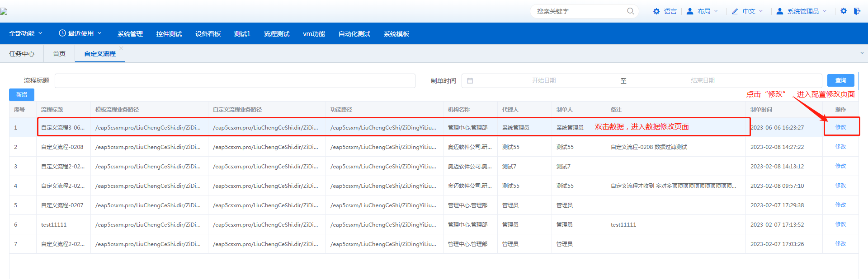The height and width of the screenshot is (279, 868).
Task: Click the clock icon beside 最近使用
Action: (x=62, y=33)
